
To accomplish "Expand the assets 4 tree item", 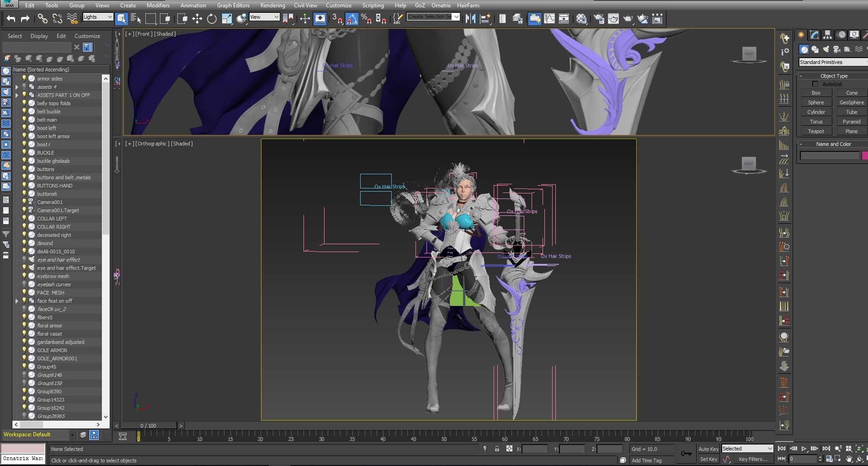I will coord(17,86).
